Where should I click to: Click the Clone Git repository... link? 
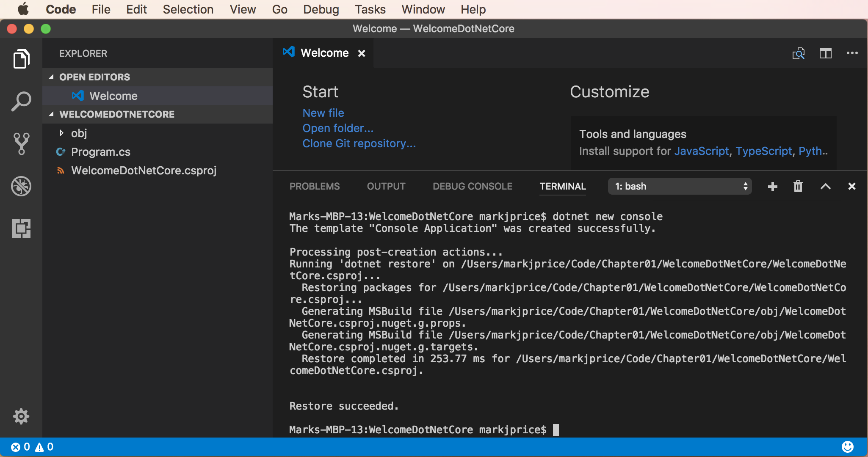pos(359,143)
